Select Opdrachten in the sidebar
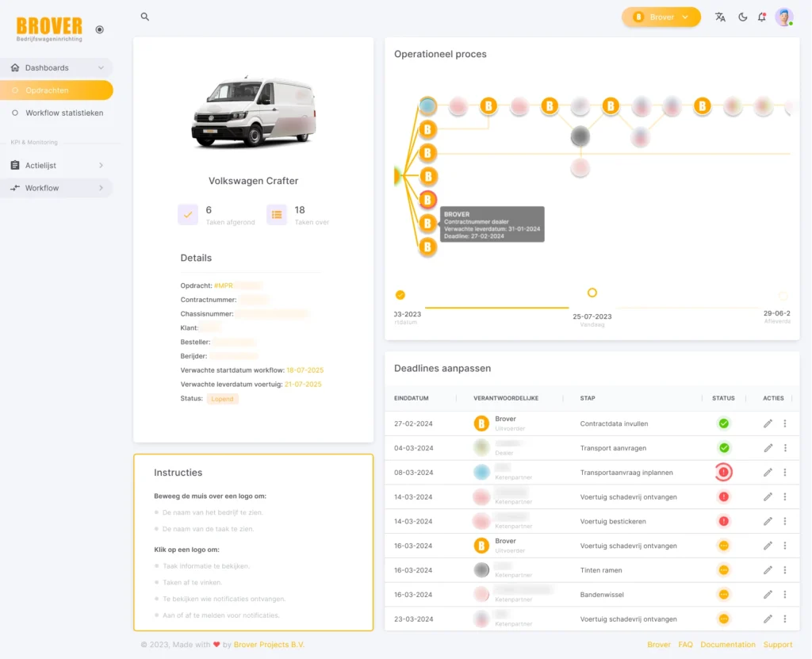The width and height of the screenshot is (812, 659). coord(56,90)
